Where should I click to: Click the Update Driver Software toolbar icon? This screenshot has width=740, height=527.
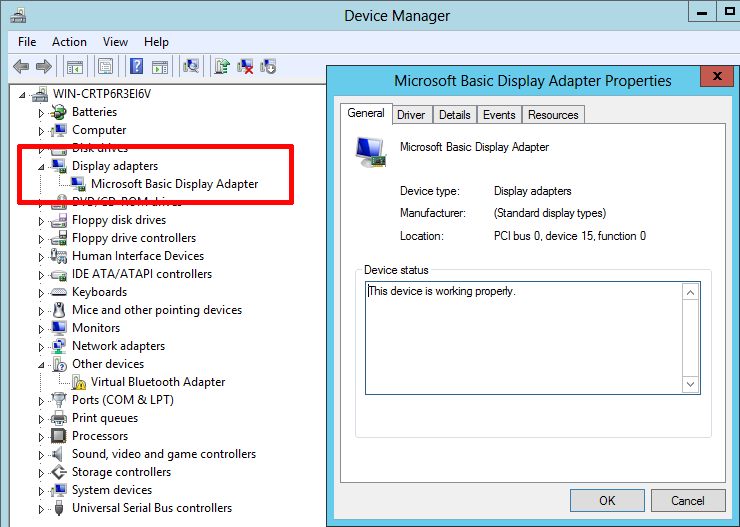(x=222, y=67)
